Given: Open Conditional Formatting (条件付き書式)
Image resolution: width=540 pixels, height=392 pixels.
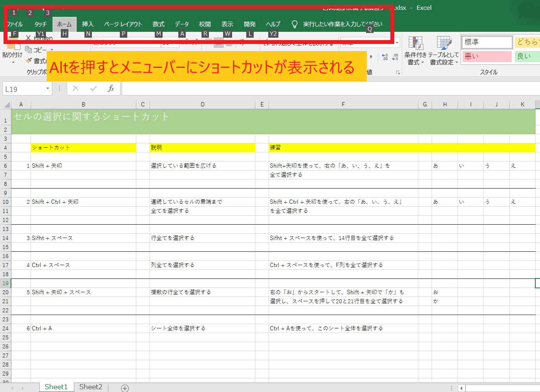Looking at the screenshot, I should click(416, 51).
